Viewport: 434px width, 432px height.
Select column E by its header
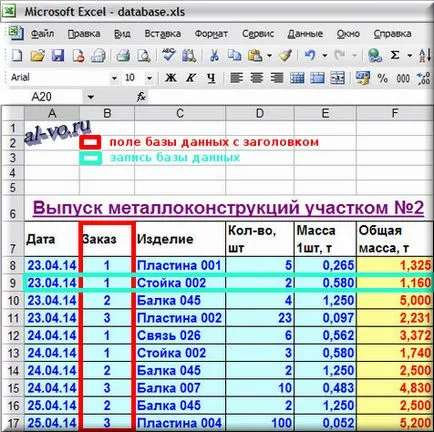point(325,113)
